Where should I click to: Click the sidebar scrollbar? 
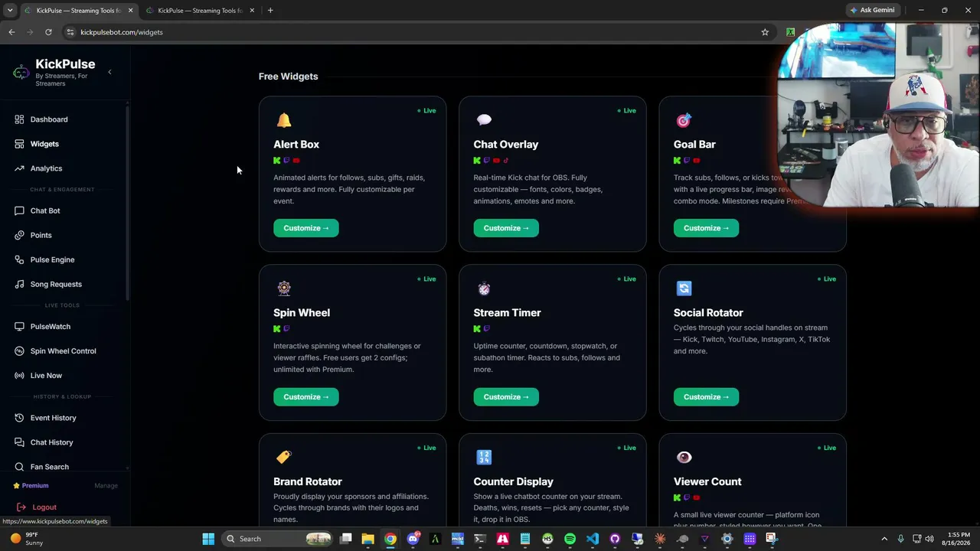pyautogui.click(x=127, y=201)
